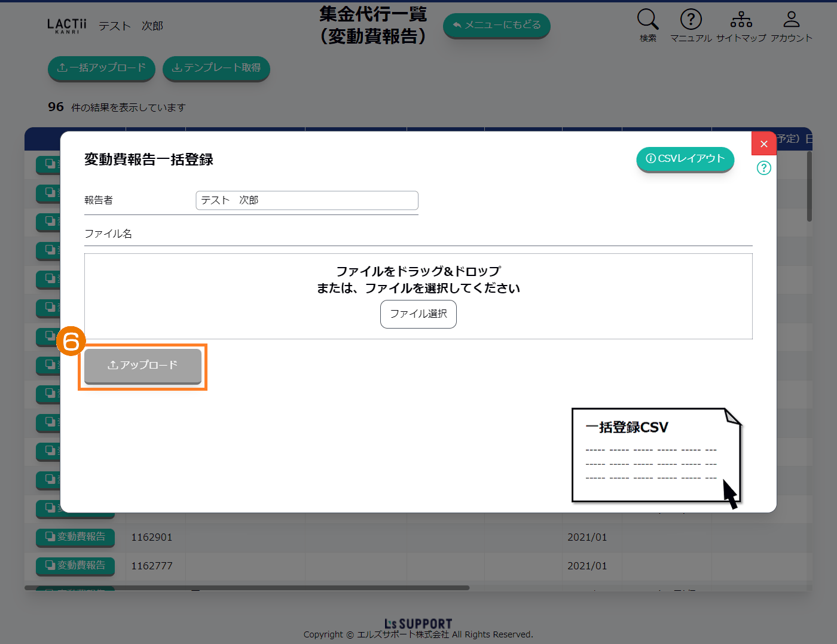The image size is (837, 644).
Task: Open the manual help icon
Action: tap(691, 20)
